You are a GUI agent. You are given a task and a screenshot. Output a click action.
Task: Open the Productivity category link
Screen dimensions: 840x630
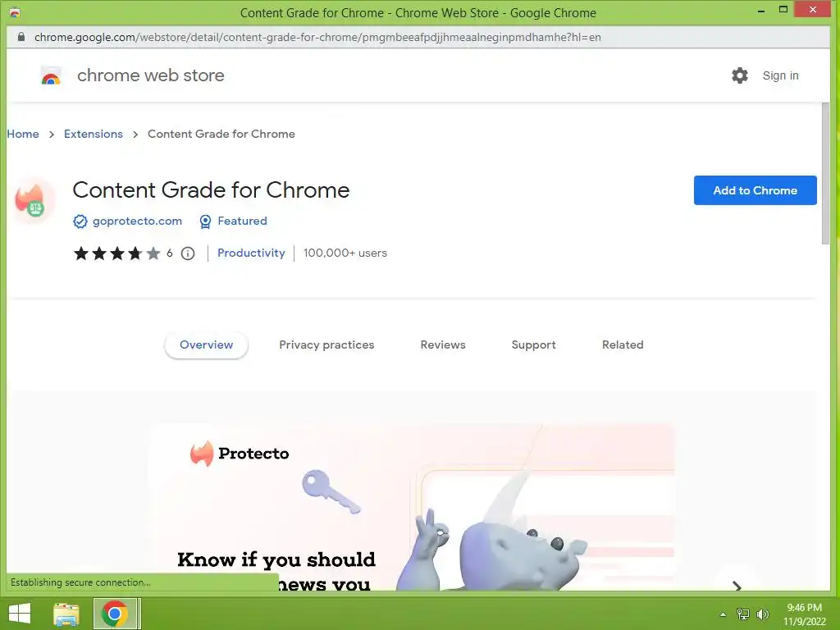pos(251,253)
